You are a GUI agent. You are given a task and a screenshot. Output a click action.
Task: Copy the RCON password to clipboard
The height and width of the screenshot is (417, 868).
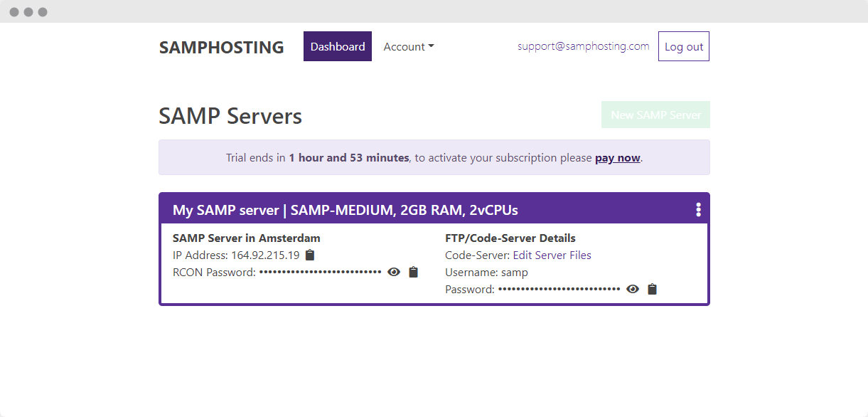pyautogui.click(x=413, y=272)
